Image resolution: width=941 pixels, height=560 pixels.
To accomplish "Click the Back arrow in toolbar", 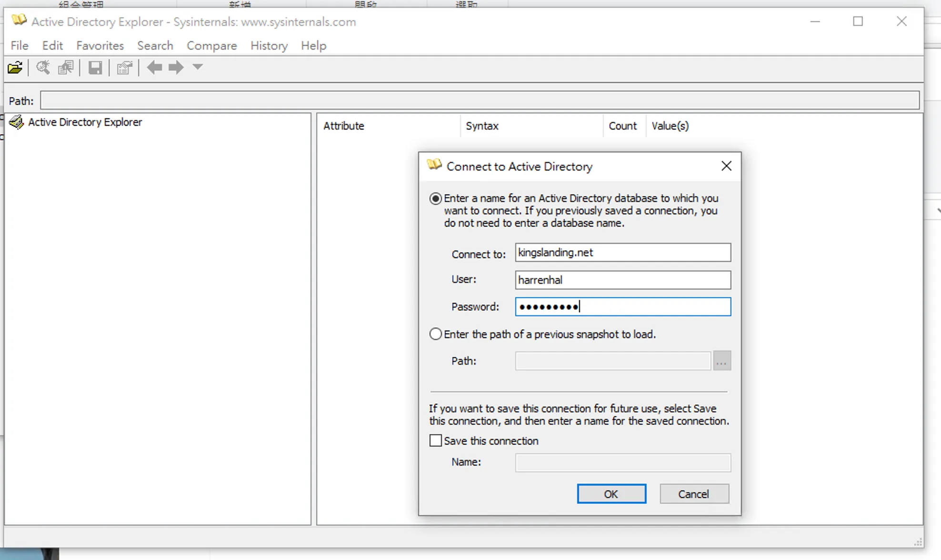I will coord(154,67).
